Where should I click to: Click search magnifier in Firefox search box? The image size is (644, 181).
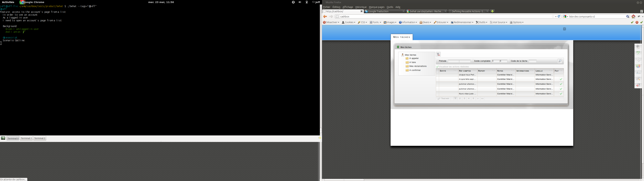pos(628,17)
